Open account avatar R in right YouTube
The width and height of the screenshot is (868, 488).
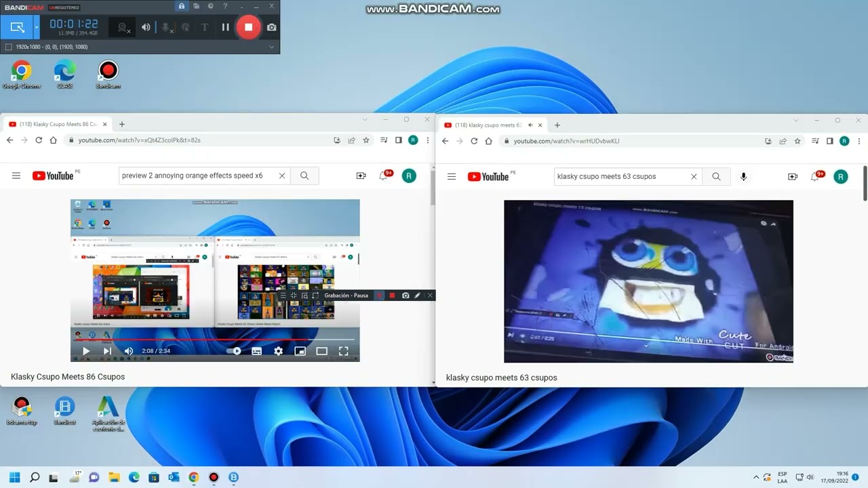[x=841, y=176]
